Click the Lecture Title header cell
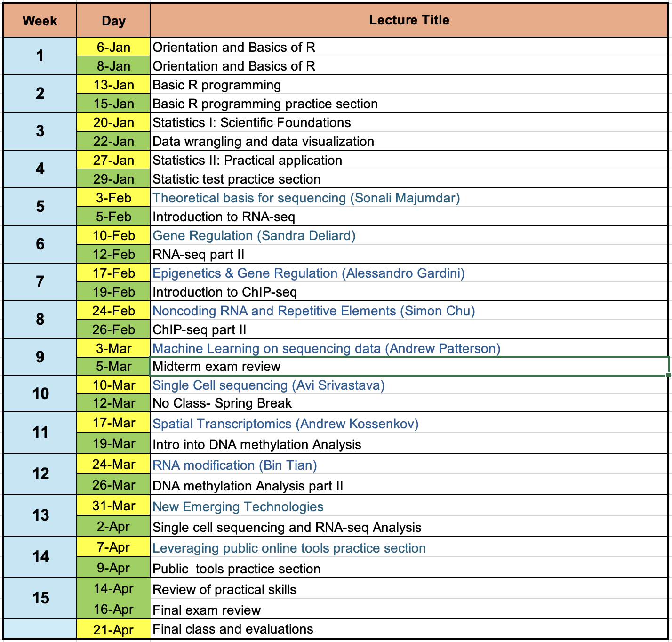 coord(409,20)
